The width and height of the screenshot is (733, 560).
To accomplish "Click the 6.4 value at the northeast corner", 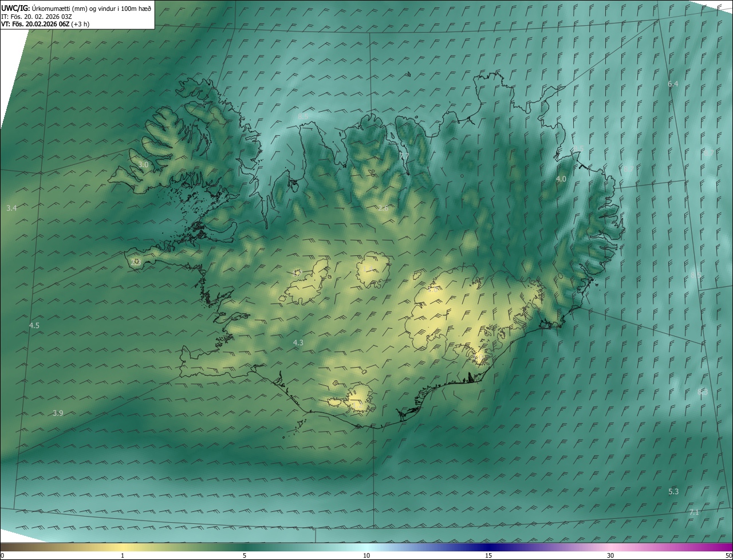I will click(x=673, y=84).
